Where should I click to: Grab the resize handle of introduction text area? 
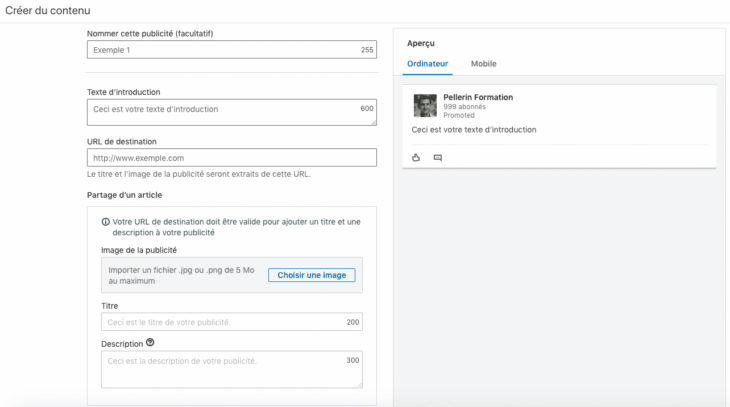click(373, 122)
